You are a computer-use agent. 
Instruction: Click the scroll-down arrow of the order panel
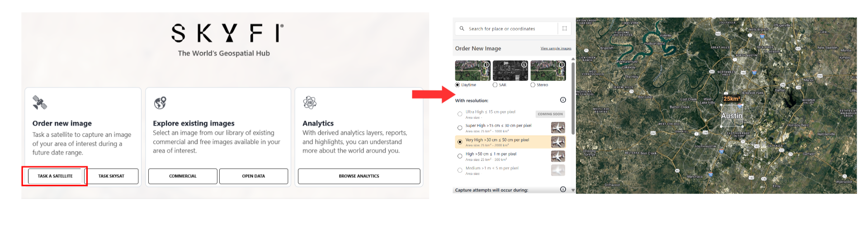coord(573,190)
